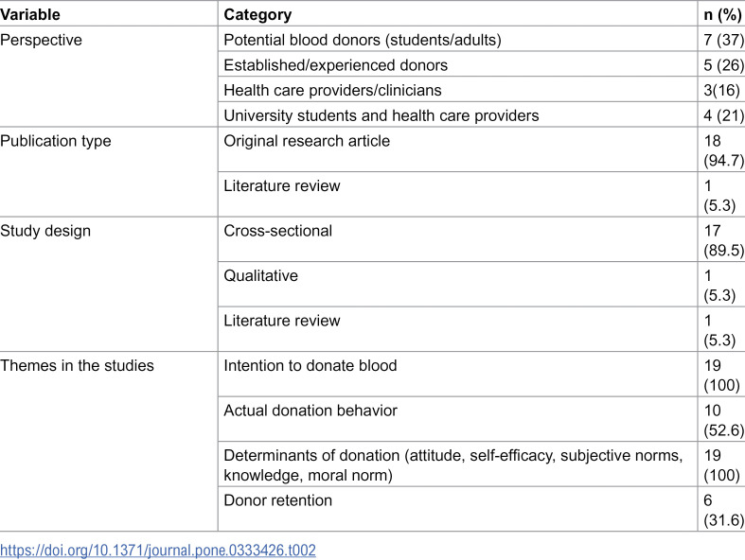Screen dimensions: 745x560
Task: Click the Publication type variable cell
Action: point(56,141)
